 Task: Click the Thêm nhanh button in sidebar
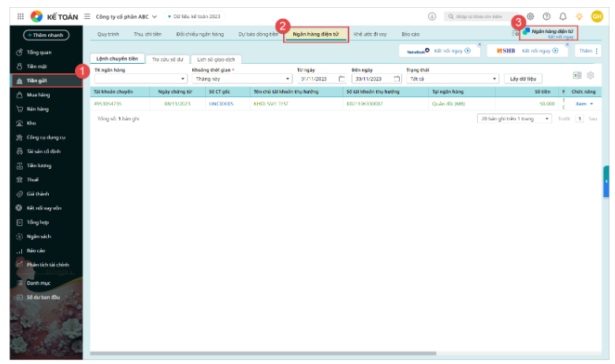tap(47, 35)
